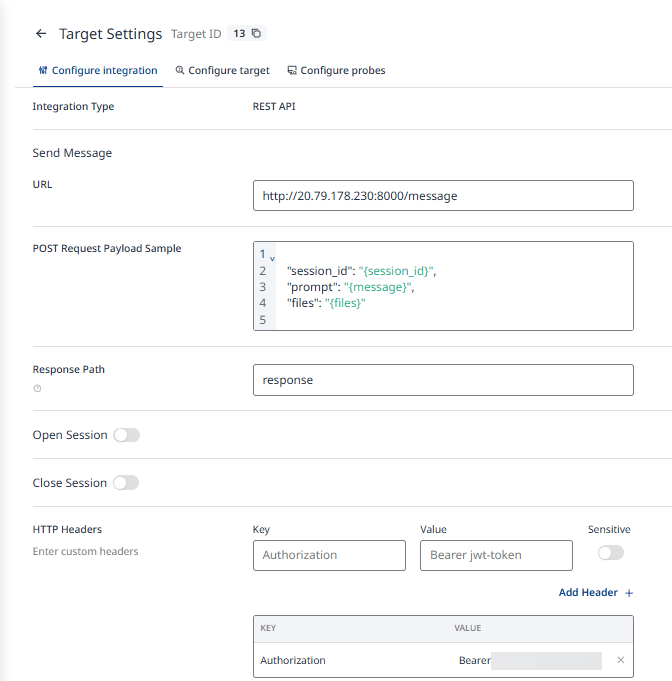The height and width of the screenshot is (681, 672).
Task: Switch to the Configure probes tab
Action: coord(336,71)
